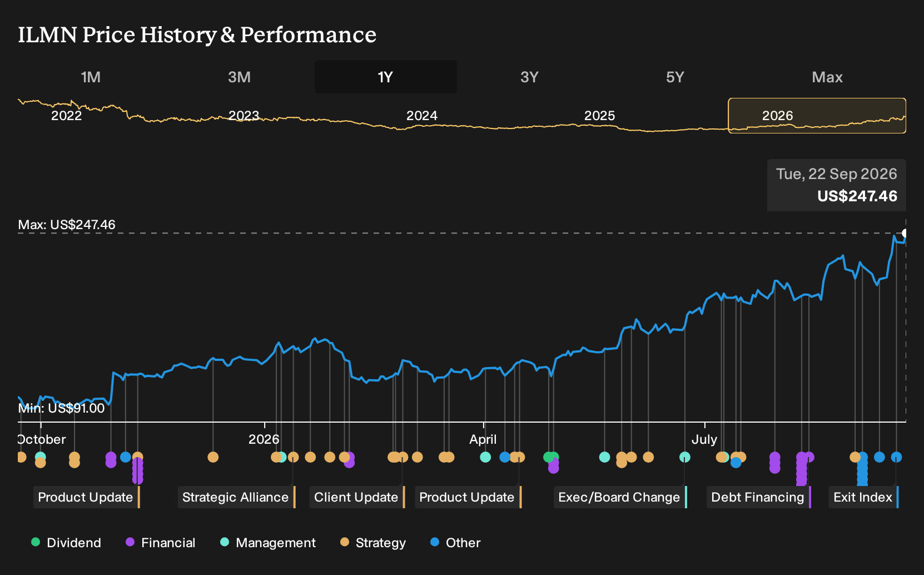The width and height of the screenshot is (924, 575).
Task: Open the Debt Financing event label
Action: (x=759, y=497)
